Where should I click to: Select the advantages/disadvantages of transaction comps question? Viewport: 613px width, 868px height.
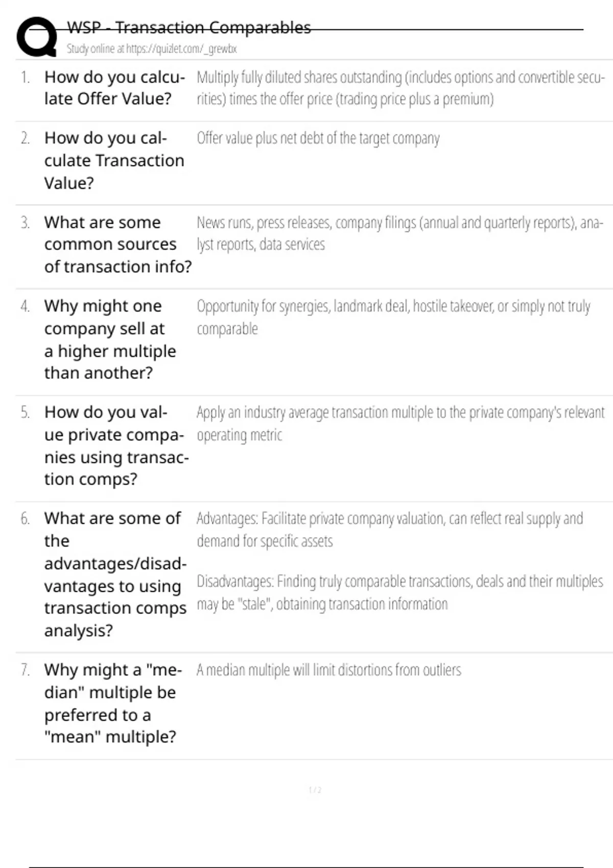tap(115, 574)
